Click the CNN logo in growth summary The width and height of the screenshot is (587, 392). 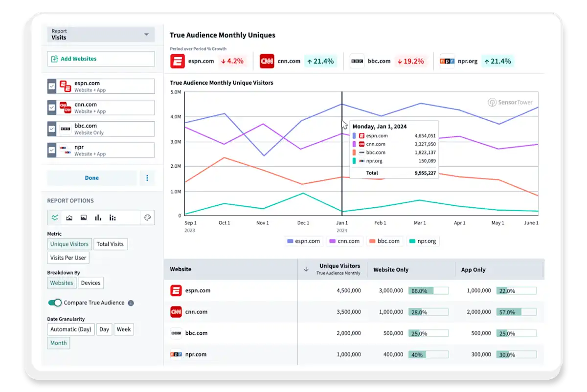267,61
